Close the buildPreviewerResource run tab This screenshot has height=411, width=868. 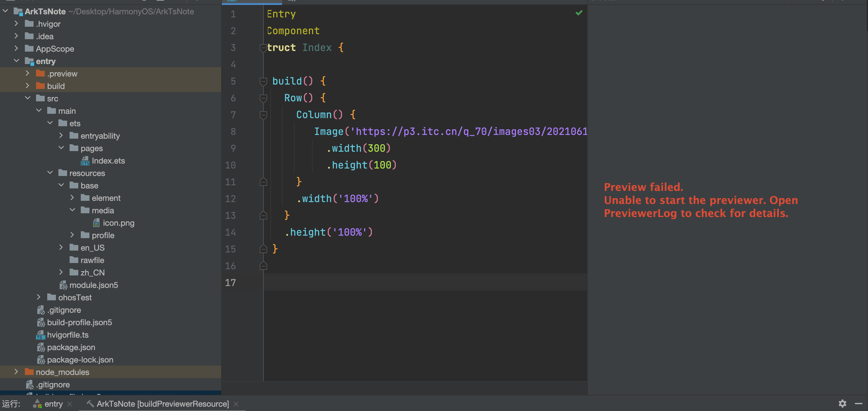click(236, 404)
